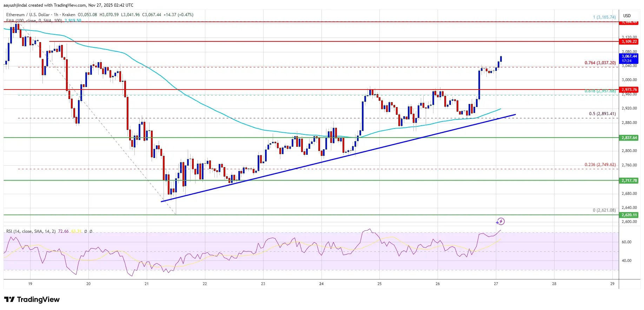Click date 22 on the time axis
This screenshot has width=644, height=310.
coord(205,284)
